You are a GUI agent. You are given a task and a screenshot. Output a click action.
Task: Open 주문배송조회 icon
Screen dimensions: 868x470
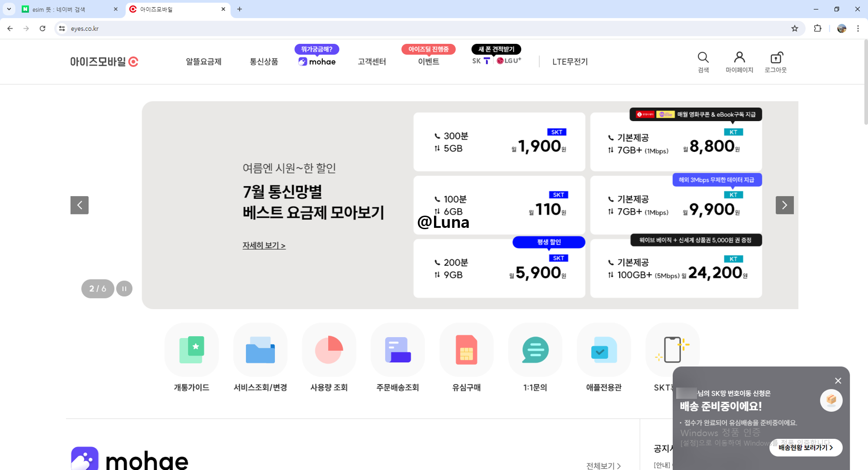click(398, 350)
